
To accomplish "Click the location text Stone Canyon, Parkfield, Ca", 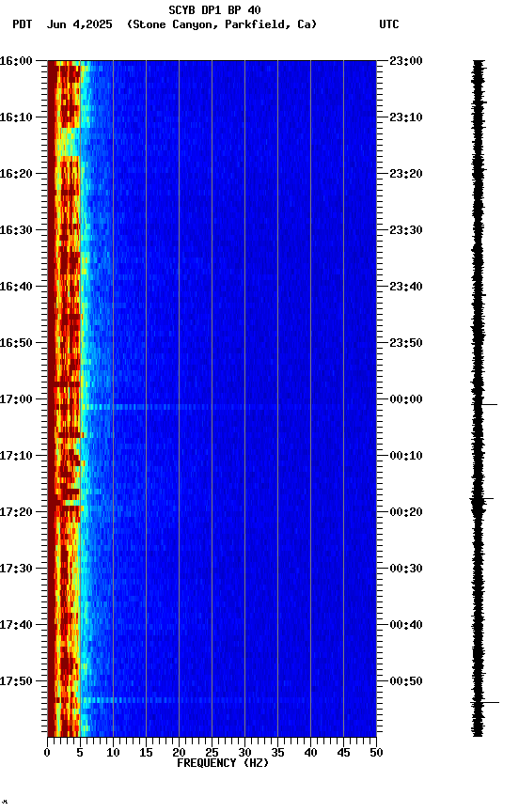I will tap(222, 24).
